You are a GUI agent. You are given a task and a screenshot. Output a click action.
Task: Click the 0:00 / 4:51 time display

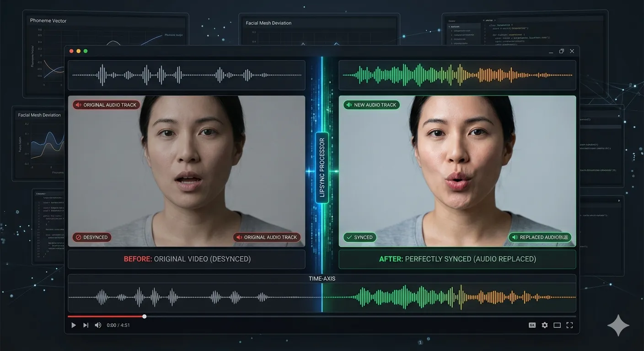118,325
